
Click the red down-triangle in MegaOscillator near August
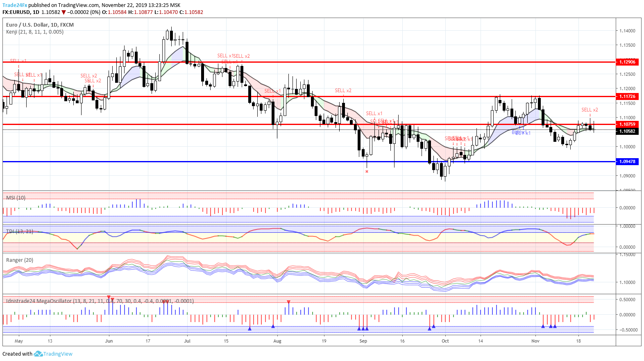point(288,302)
